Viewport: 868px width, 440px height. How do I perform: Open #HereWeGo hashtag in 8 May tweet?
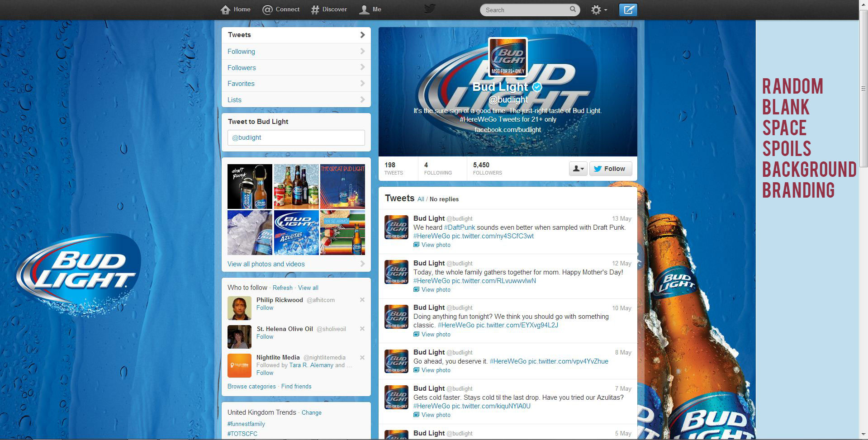pos(508,361)
